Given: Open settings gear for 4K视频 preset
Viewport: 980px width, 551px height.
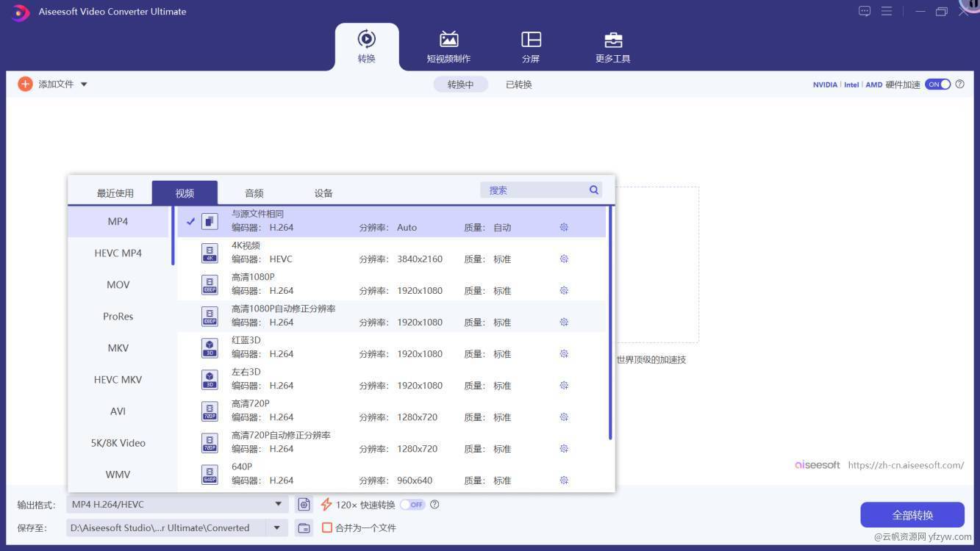Looking at the screenshot, I should point(564,259).
